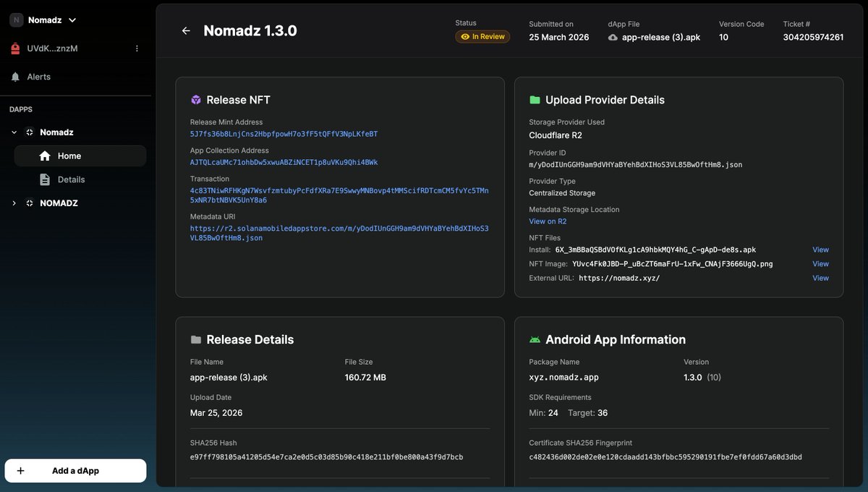Click the 25 March 2026 submitted date
This screenshot has width=868, height=492.
pyautogui.click(x=558, y=37)
